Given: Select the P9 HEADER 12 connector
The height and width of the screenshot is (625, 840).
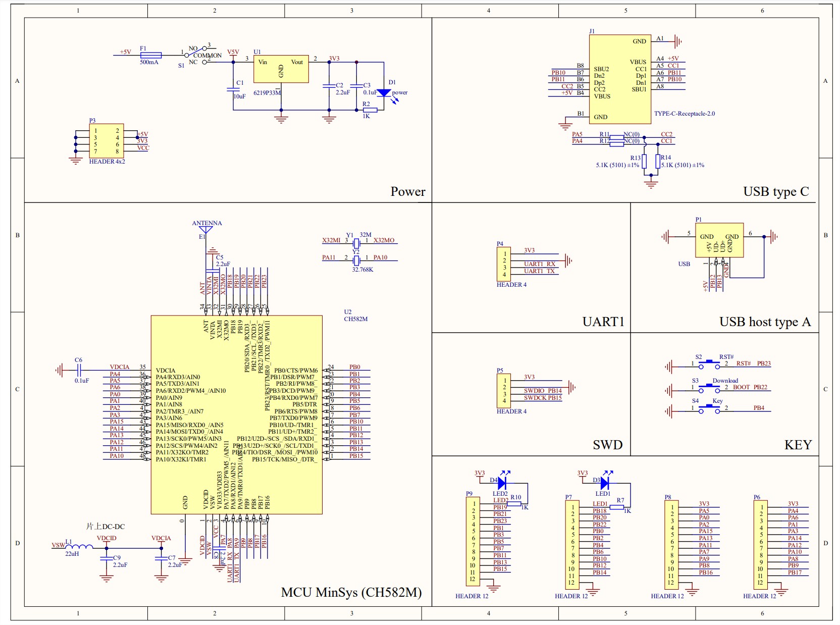Looking at the screenshot, I should click(x=473, y=541).
